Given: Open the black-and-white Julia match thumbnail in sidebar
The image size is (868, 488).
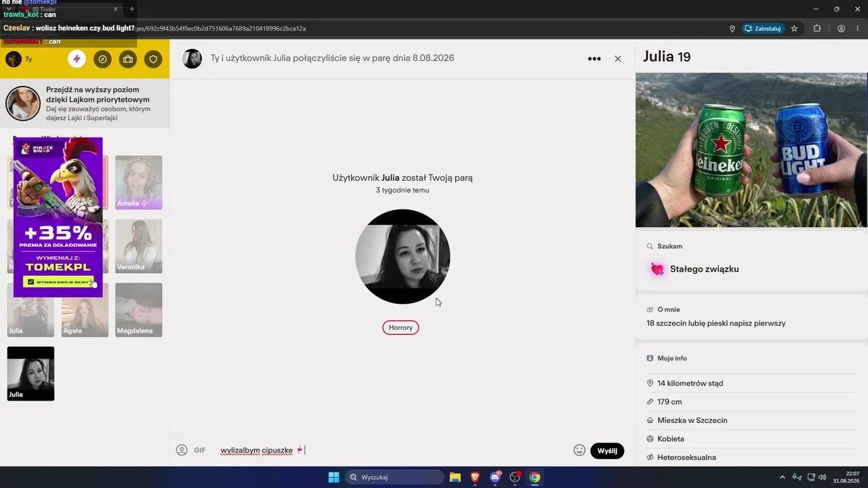Looking at the screenshot, I should [x=31, y=373].
